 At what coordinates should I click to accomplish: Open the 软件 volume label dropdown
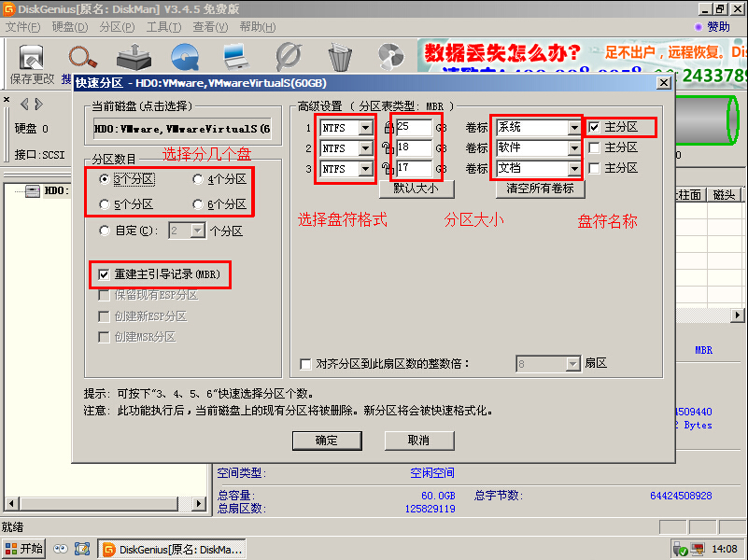574,147
